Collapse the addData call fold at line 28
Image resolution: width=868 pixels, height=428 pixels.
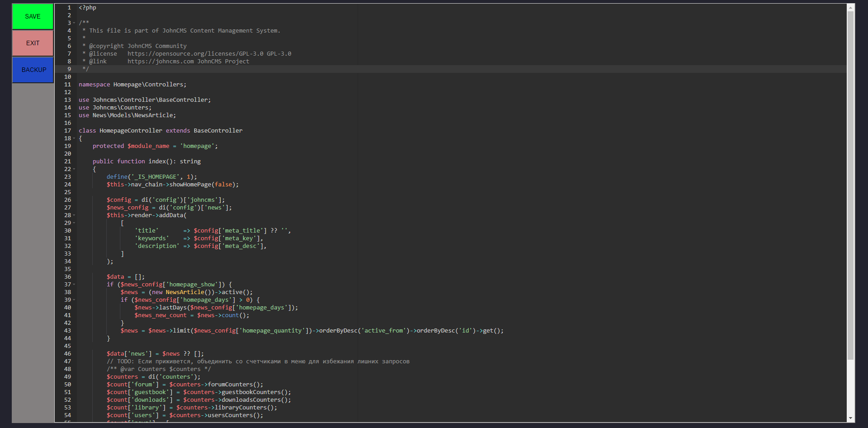tap(74, 215)
